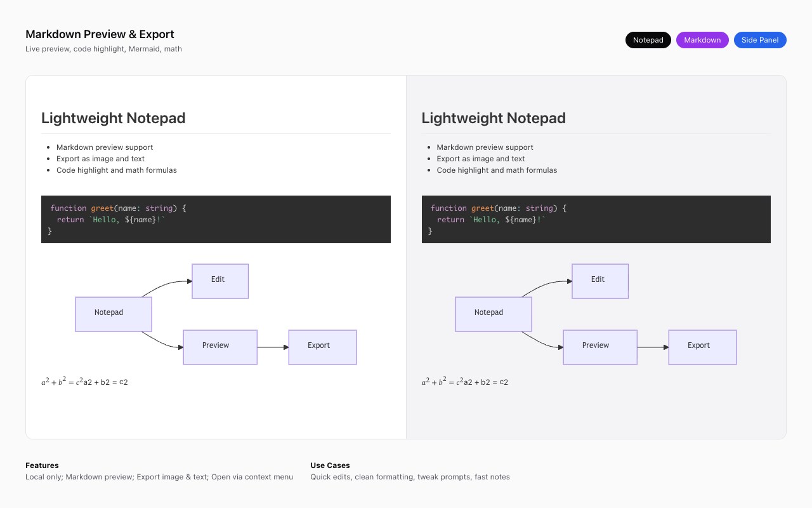Click the Preview node in left diagram
Screen dimensions: 812x508
click(219, 347)
